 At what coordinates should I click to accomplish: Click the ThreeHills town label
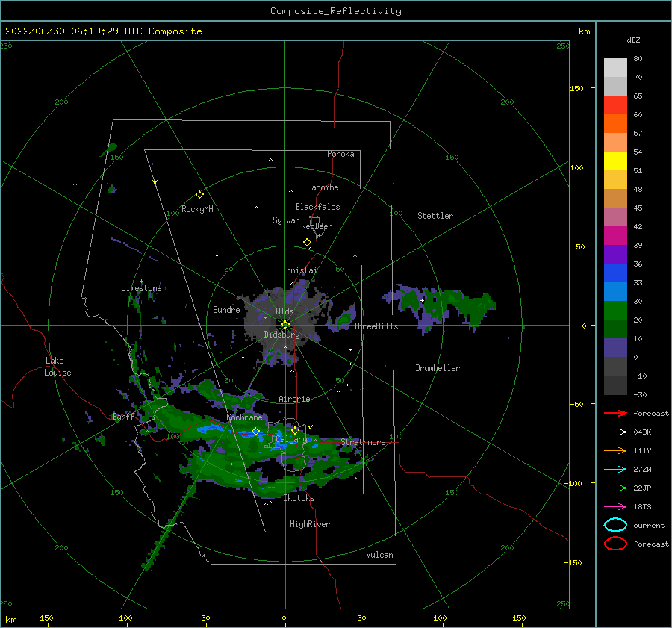click(376, 326)
